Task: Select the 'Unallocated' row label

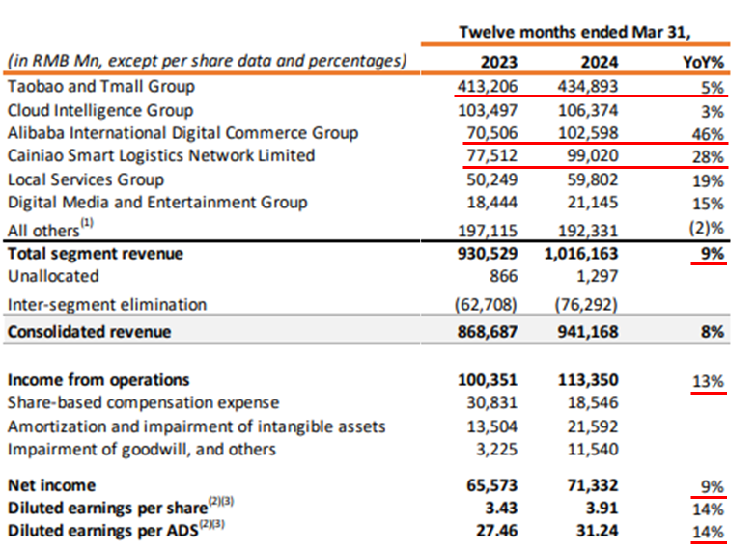Action: click(x=53, y=276)
